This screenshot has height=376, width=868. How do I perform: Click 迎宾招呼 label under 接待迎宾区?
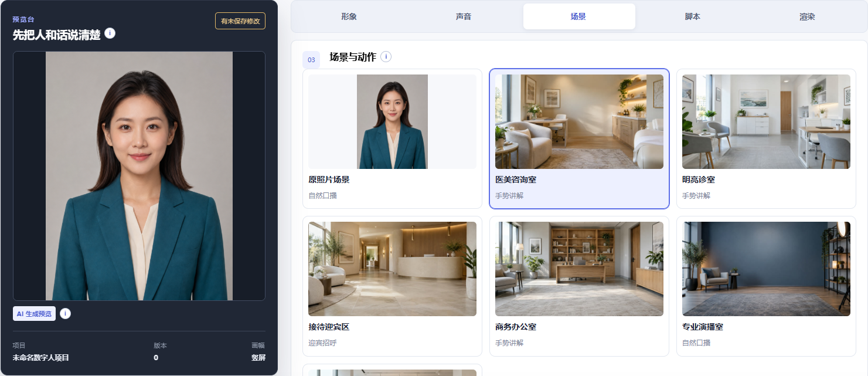pyautogui.click(x=322, y=343)
